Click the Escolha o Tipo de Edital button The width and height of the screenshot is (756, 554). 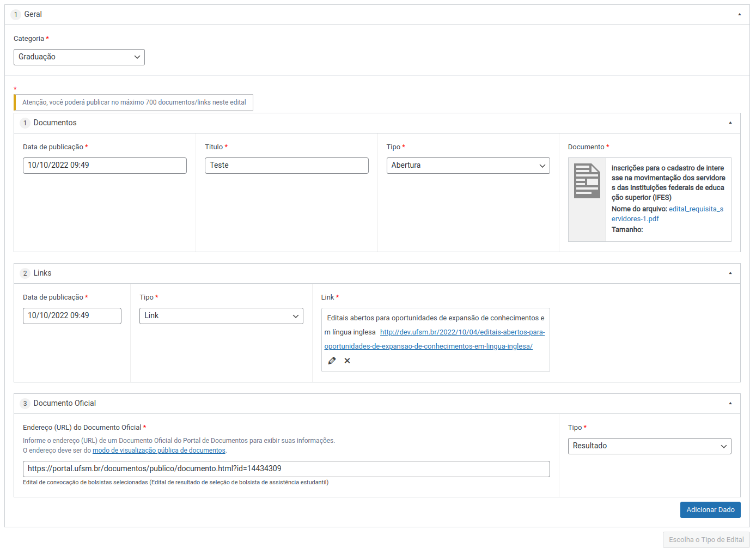[706, 540]
